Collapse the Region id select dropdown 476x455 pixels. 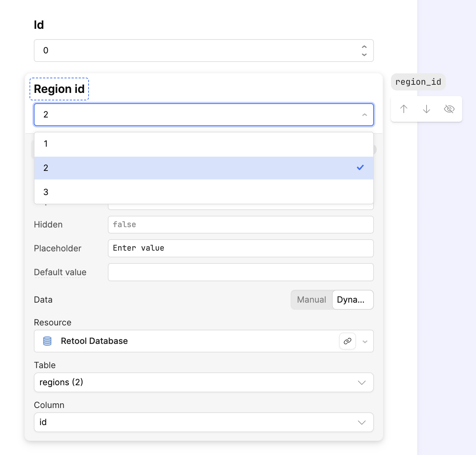click(364, 115)
